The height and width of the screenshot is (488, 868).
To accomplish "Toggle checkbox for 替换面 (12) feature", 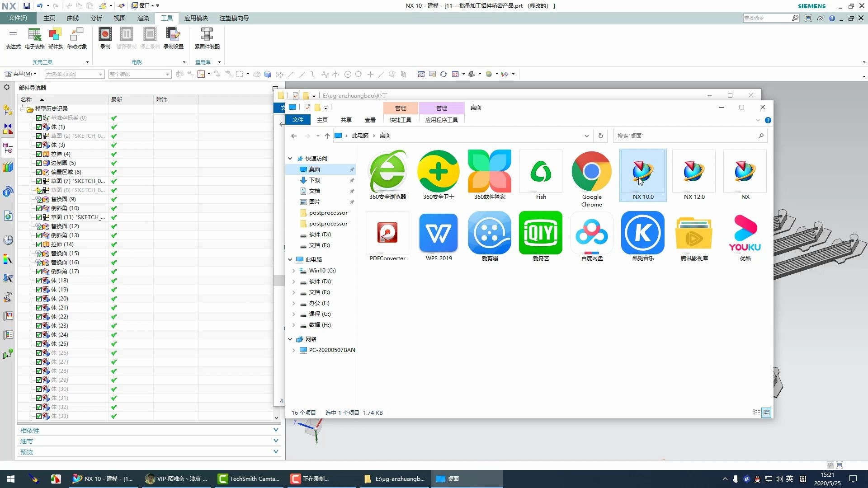I will pyautogui.click(x=39, y=226).
